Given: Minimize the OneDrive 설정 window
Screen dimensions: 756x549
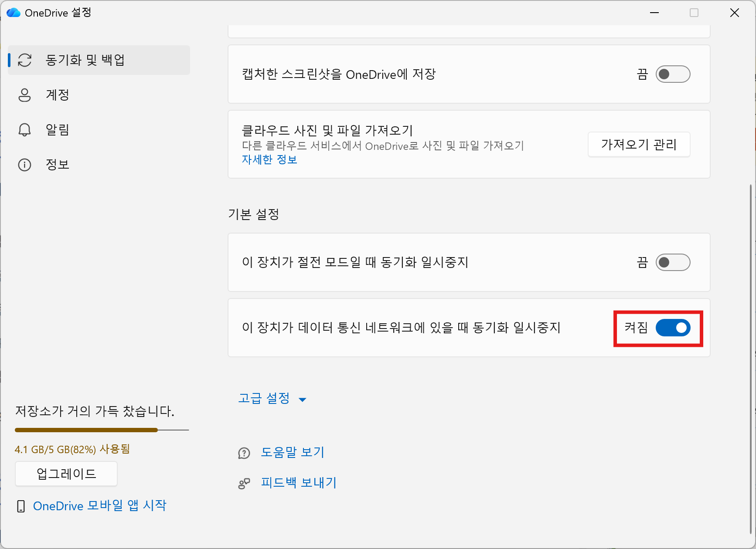Looking at the screenshot, I should point(654,13).
